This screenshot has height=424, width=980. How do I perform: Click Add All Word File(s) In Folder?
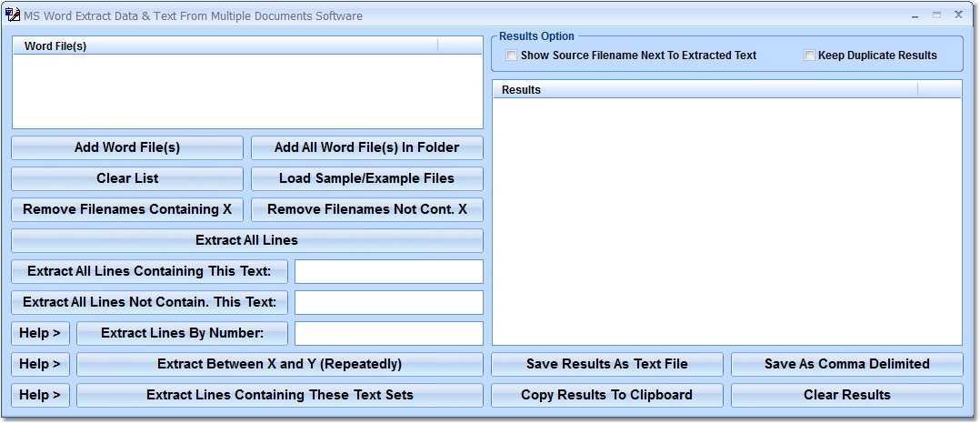pos(367,147)
